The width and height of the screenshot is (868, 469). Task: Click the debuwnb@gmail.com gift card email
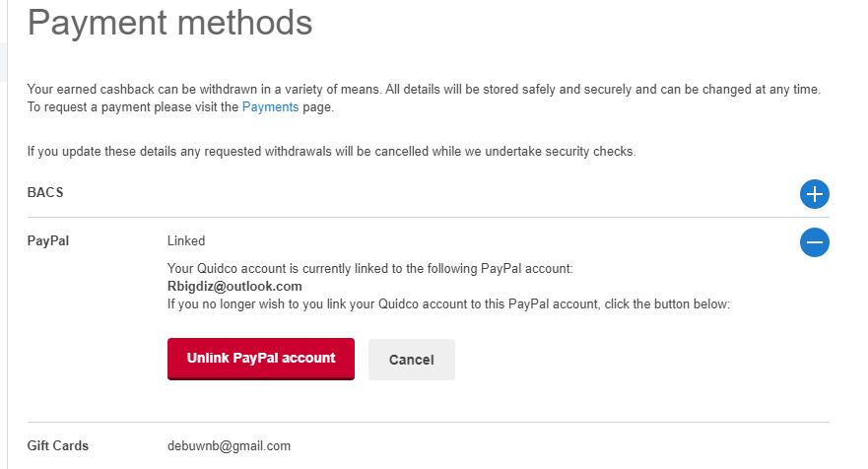pyautogui.click(x=229, y=445)
